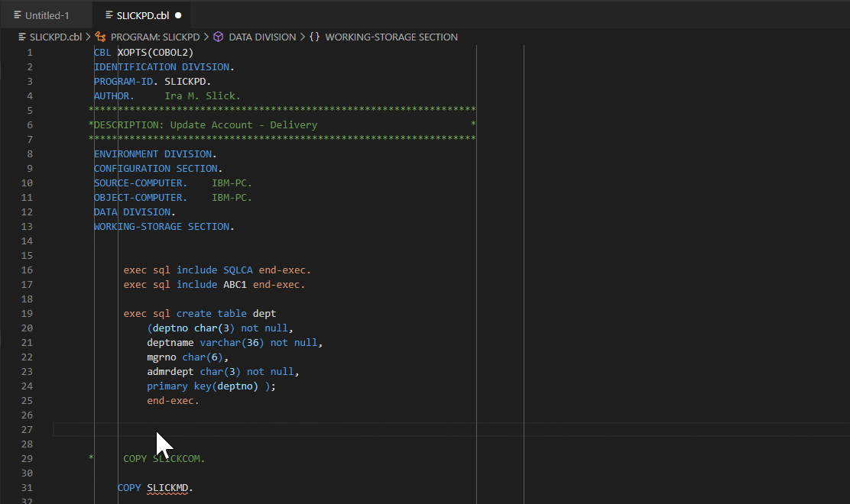Click 'deptname' column definition
850x504 pixels.
point(170,343)
